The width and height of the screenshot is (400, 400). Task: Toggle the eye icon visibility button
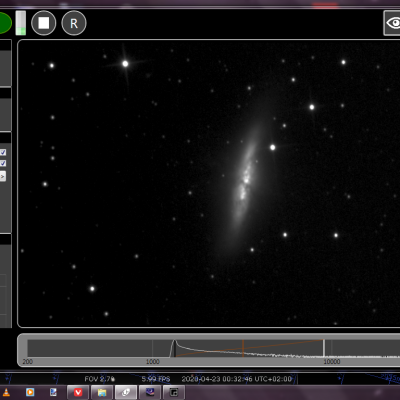click(392, 23)
